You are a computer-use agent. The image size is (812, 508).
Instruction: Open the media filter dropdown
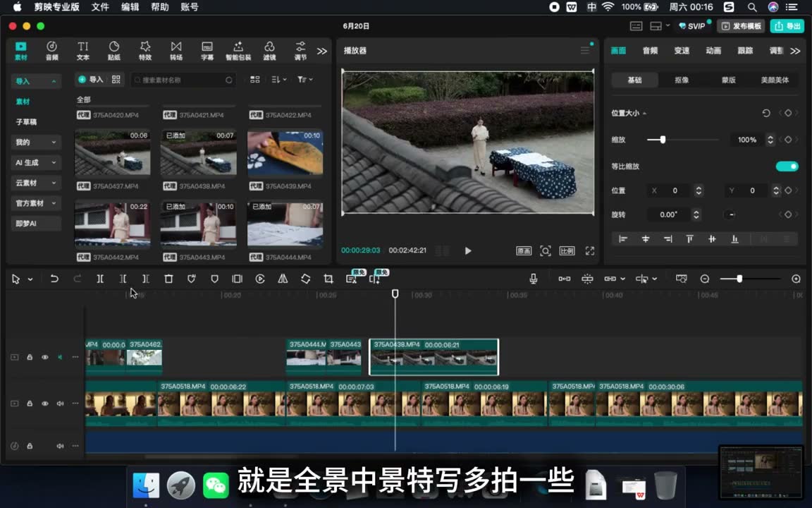pyautogui.click(x=304, y=79)
